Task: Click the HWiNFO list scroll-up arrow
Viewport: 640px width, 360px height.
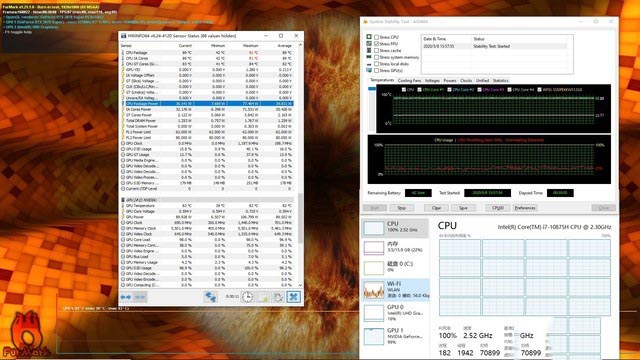Action: point(300,45)
